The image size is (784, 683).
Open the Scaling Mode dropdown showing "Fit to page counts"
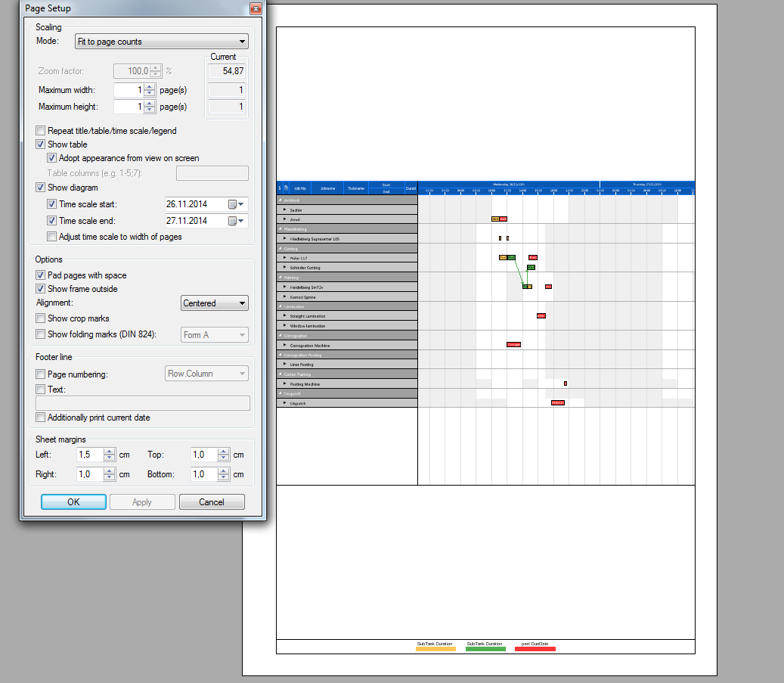tap(161, 42)
